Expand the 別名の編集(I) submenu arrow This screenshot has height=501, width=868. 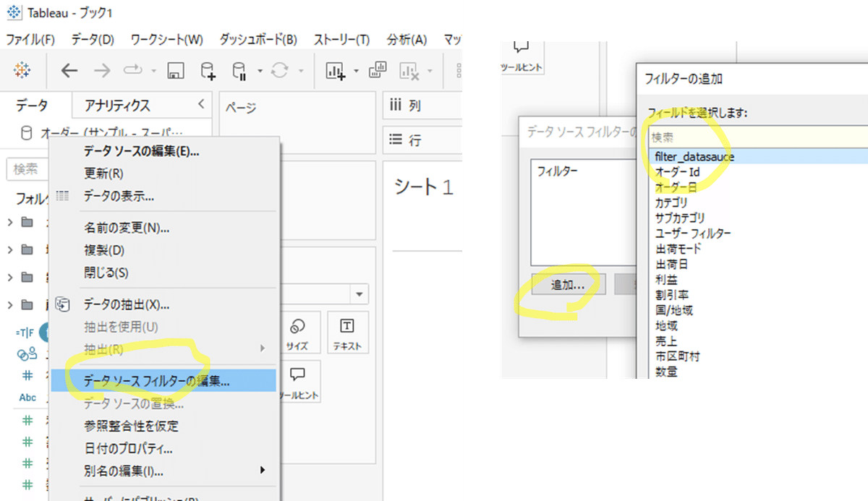point(262,471)
